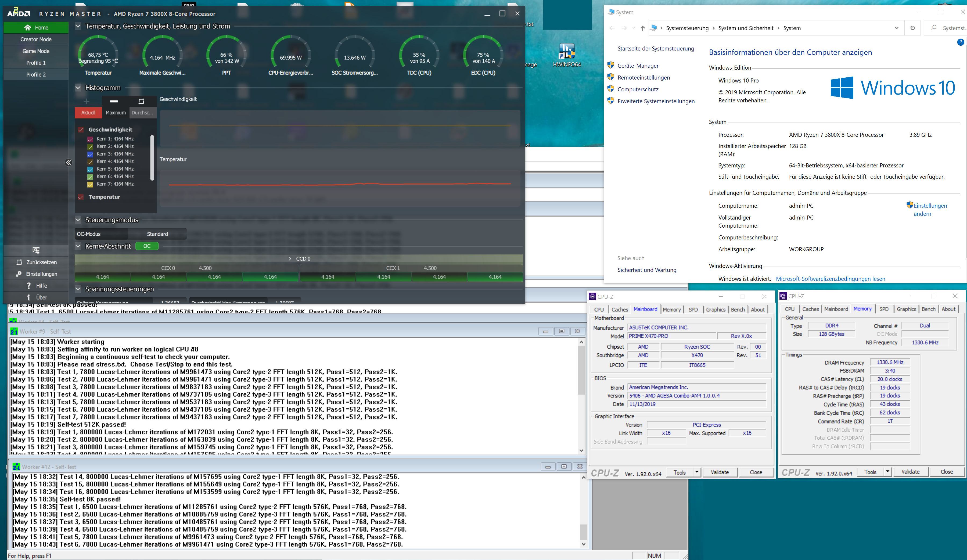Image resolution: width=967 pixels, height=560 pixels.
Task: Switch to Creator Mode profile
Action: [x=36, y=39]
